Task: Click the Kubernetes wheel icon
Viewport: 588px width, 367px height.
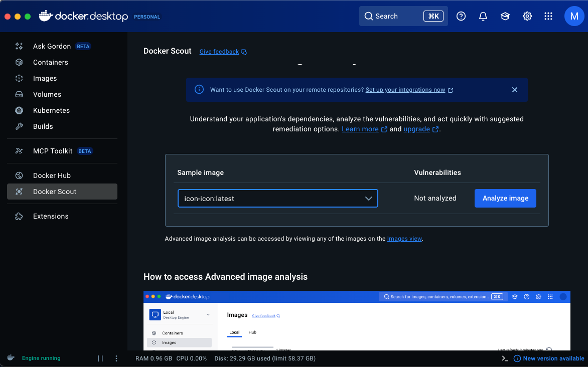Action: coord(19,111)
